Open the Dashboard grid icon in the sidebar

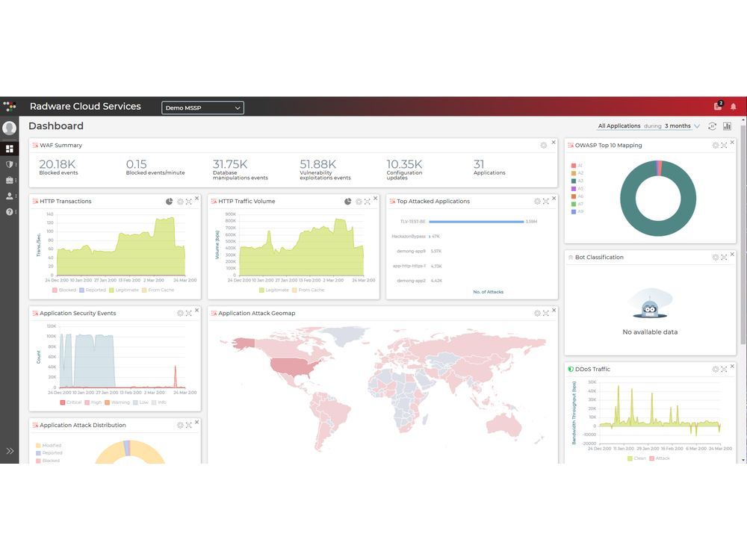pyautogui.click(x=10, y=149)
